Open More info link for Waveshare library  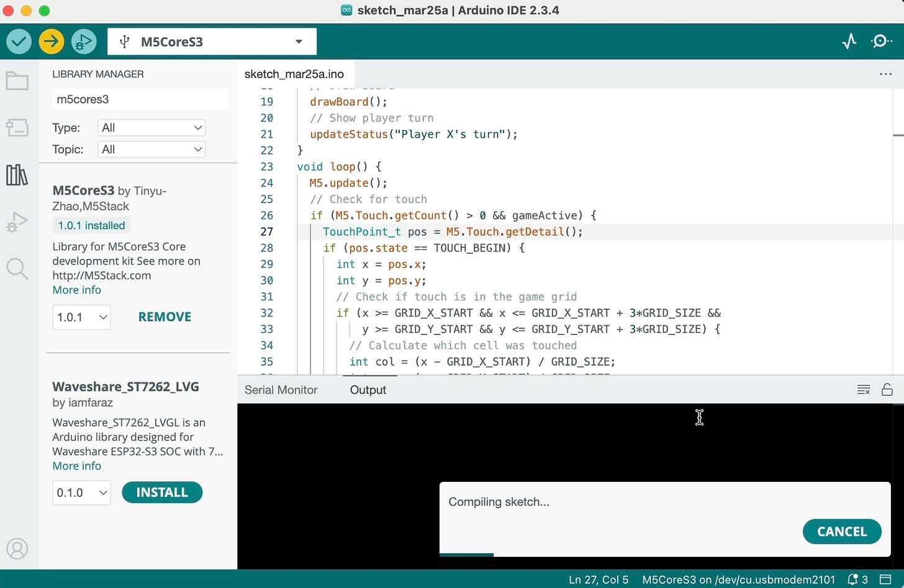pyautogui.click(x=76, y=466)
